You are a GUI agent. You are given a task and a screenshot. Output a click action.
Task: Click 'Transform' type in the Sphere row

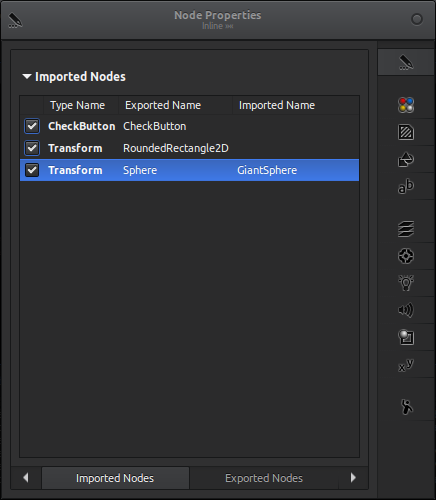point(75,170)
